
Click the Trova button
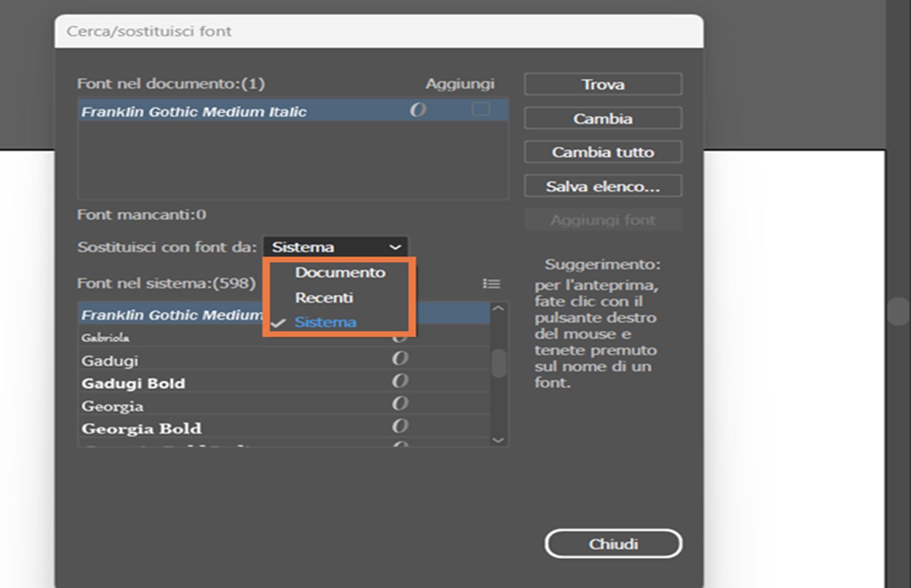603,84
